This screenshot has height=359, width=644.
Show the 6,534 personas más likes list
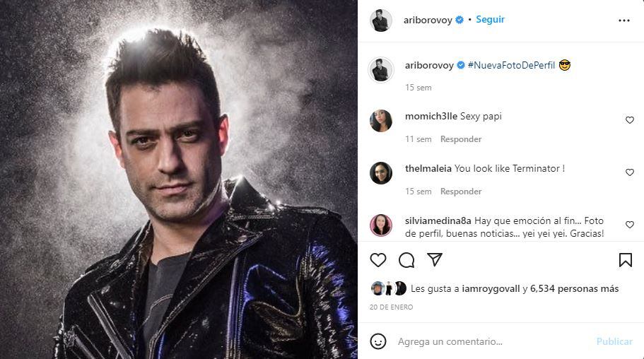coord(574,289)
